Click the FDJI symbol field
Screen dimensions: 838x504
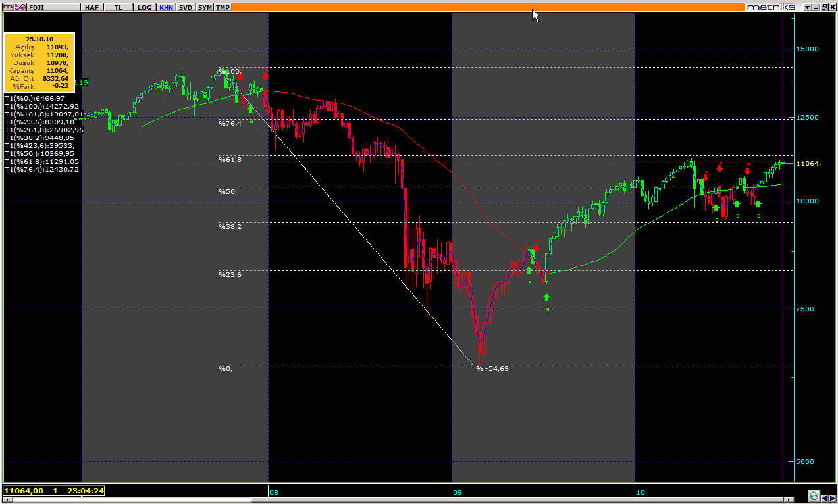[53, 7]
